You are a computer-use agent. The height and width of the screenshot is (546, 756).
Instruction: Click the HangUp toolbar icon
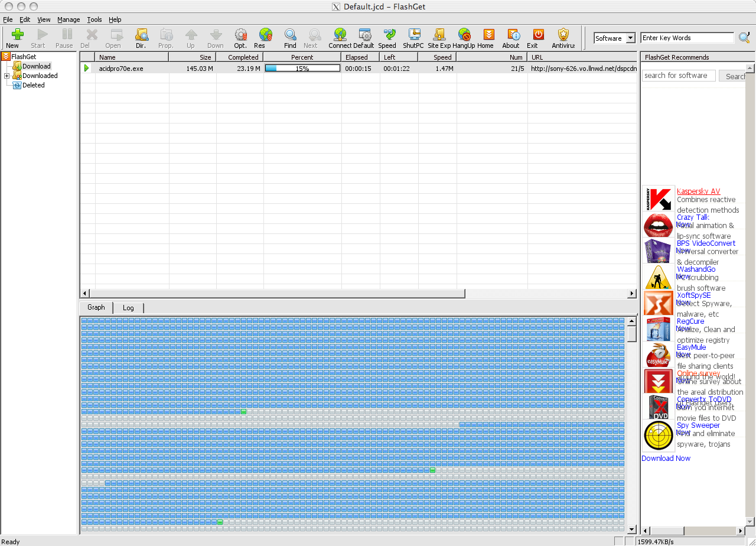point(464,35)
